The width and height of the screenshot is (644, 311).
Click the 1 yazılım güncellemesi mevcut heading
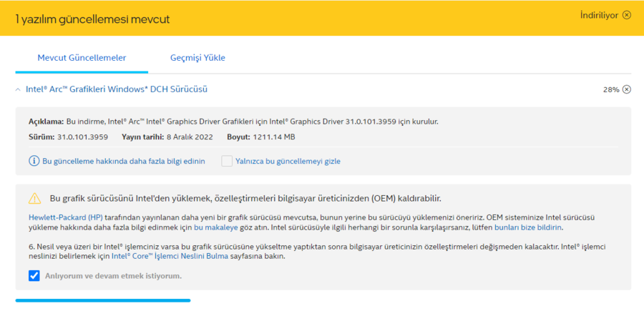coord(92,19)
